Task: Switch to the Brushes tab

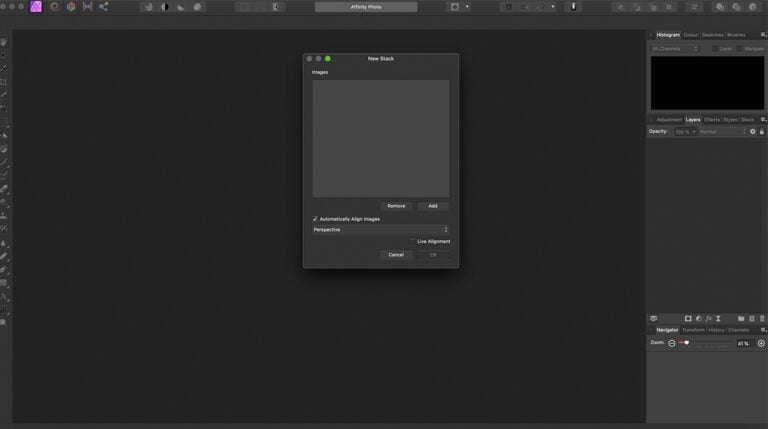Action: pyautogui.click(x=736, y=35)
